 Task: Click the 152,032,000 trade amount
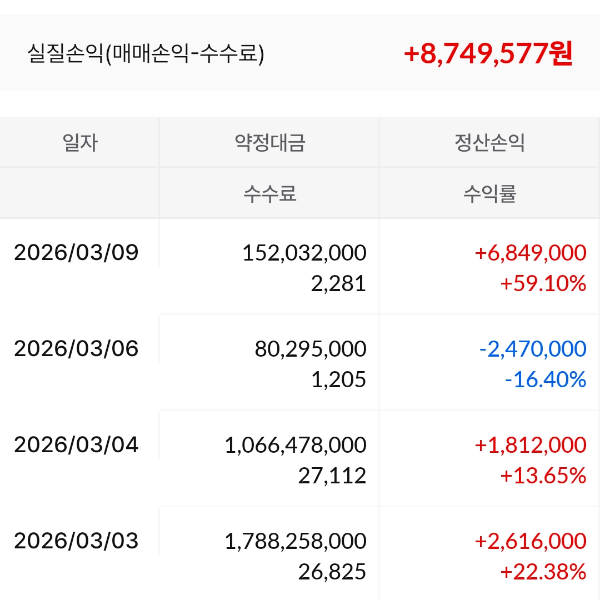(304, 252)
